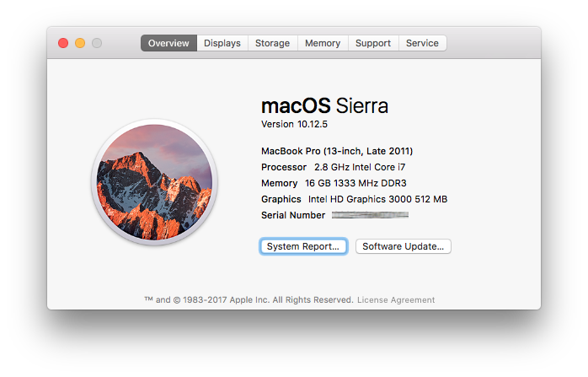Click the Version 10.12.5 text
This screenshot has width=588, height=377.
(x=294, y=124)
